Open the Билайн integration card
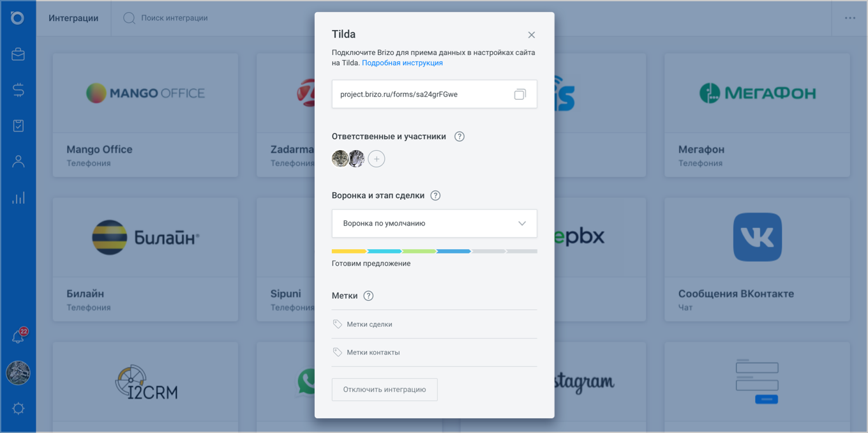Viewport: 868px width, 433px height. [146, 259]
